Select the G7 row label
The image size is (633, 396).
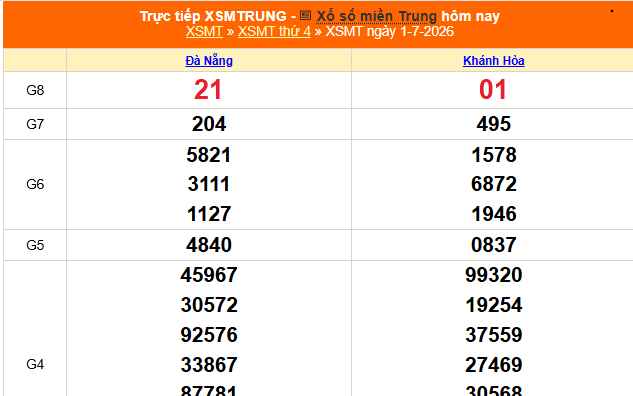click(x=35, y=124)
